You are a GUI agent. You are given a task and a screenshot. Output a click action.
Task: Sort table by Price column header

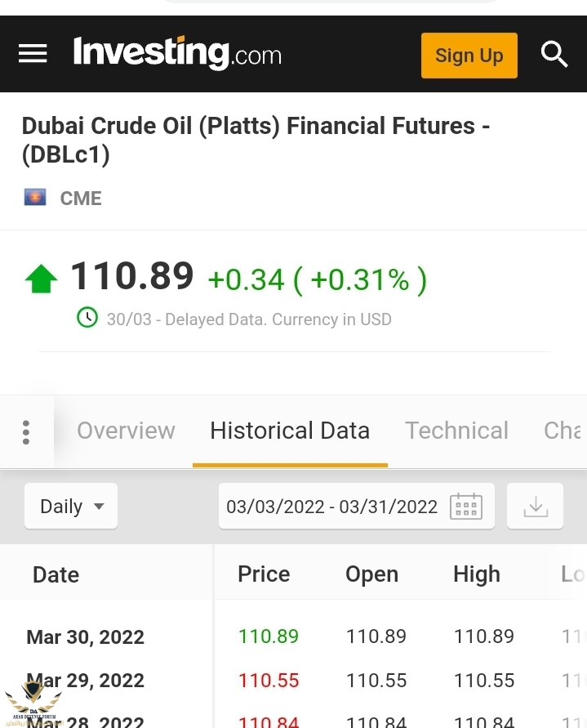point(264,574)
